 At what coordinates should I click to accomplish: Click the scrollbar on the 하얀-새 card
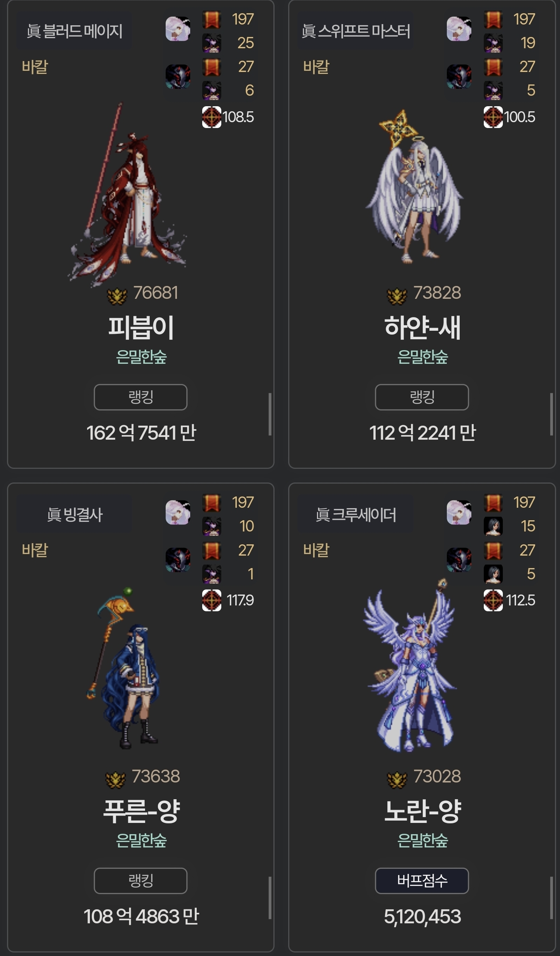point(551,414)
